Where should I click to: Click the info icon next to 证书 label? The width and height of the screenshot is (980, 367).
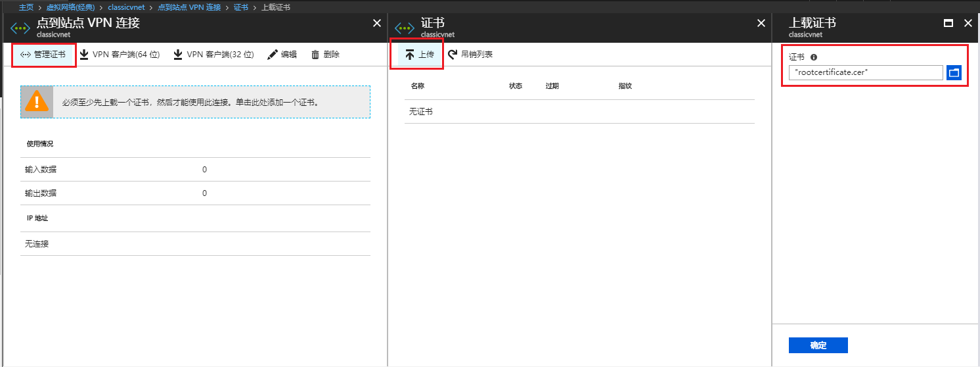pos(814,57)
